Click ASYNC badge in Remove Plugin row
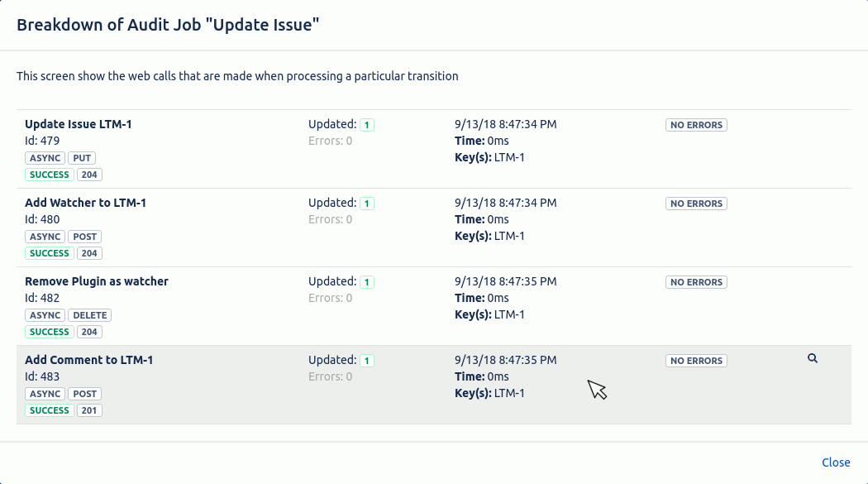This screenshot has height=484, width=868. pyautogui.click(x=45, y=315)
